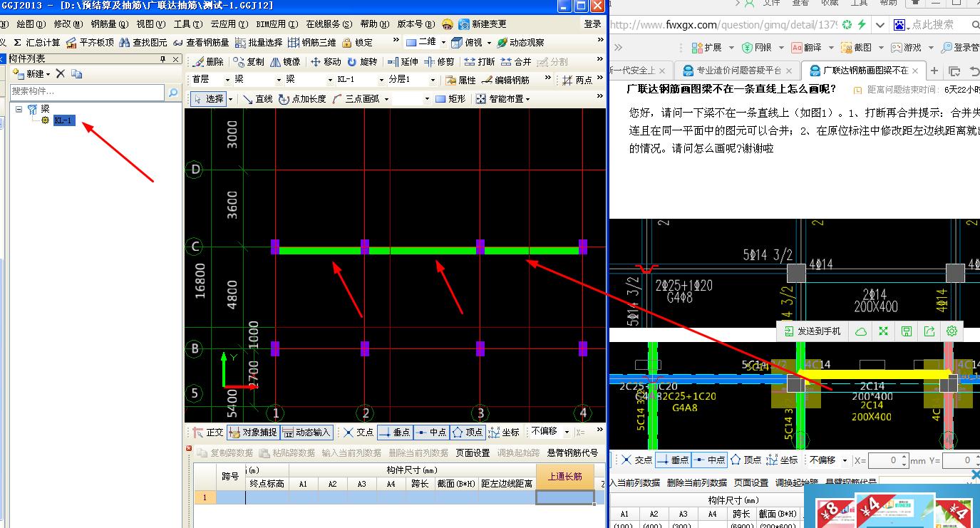This screenshot has width=980, height=528.
Task: Click 翻译 translate icon in browser toolbar
Action: 806,48
